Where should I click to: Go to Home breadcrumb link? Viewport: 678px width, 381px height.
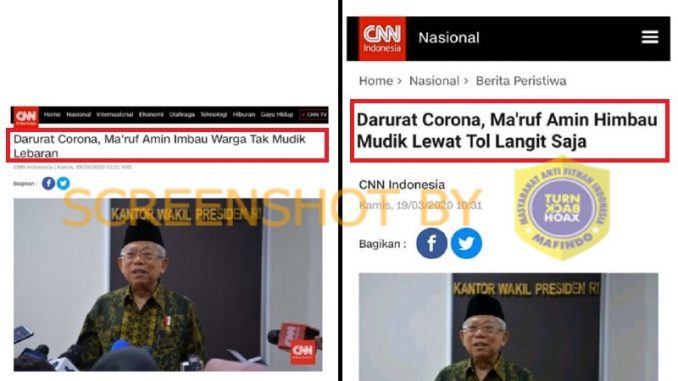click(376, 81)
